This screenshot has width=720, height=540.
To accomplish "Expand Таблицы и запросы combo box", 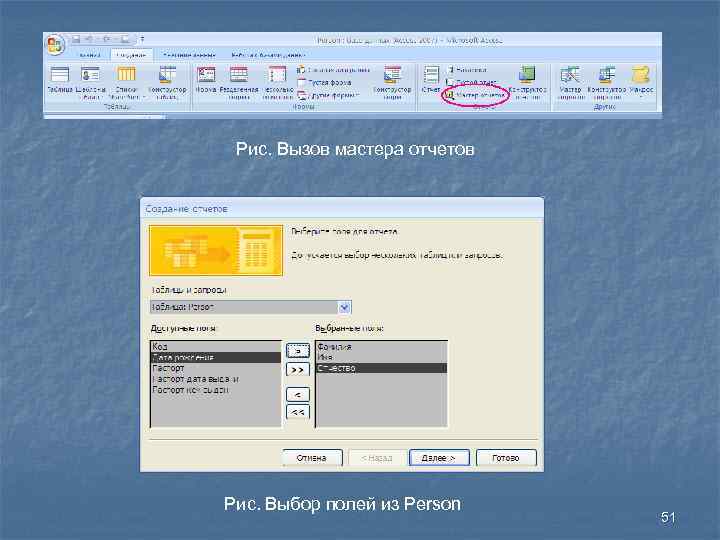I will pos(344,307).
